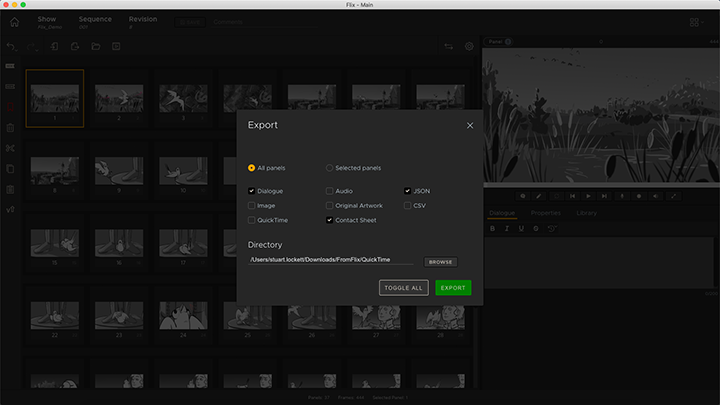Uncheck the JSON export option
This screenshot has height=405, width=720.
(x=408, y=190)
